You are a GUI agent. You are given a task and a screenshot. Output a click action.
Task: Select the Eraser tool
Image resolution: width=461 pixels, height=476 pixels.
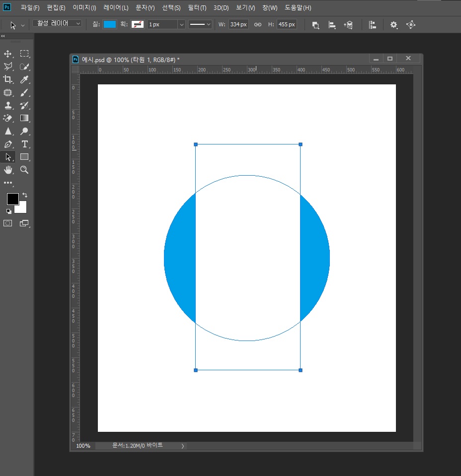tap(8, 118)
